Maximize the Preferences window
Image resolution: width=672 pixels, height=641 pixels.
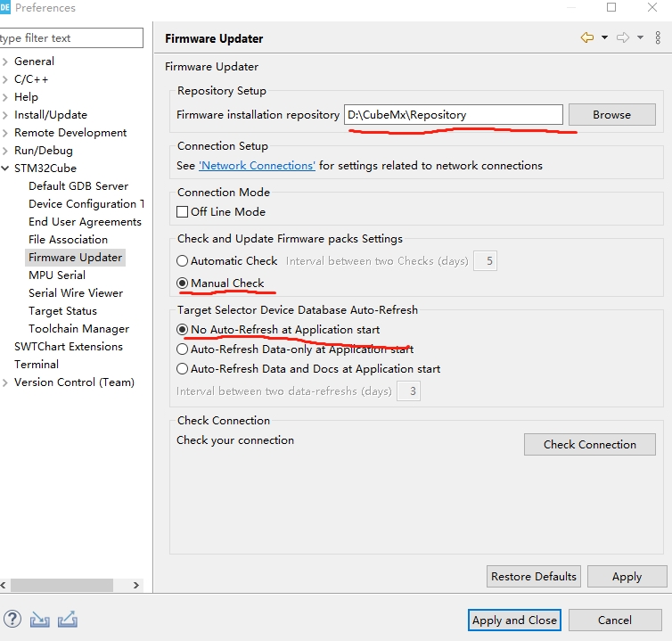tap(611, 8)
